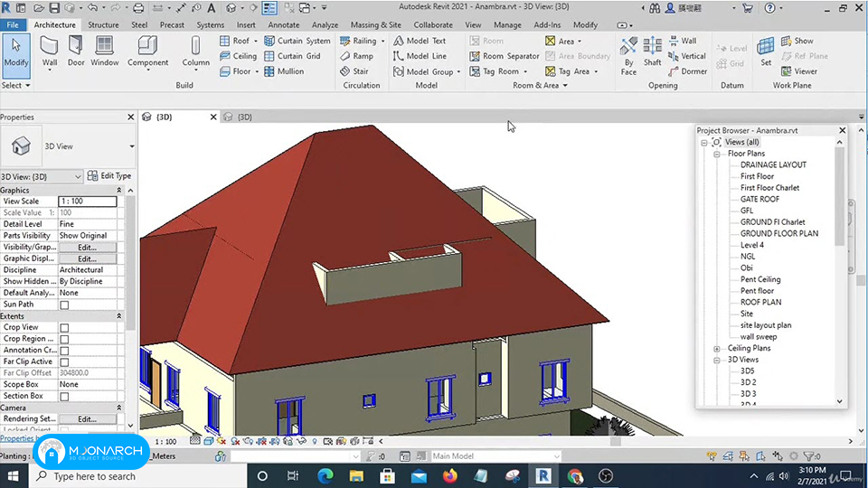Screen dimensions: 868x488
Task: Select the Window tool
Action: (104, 52)
